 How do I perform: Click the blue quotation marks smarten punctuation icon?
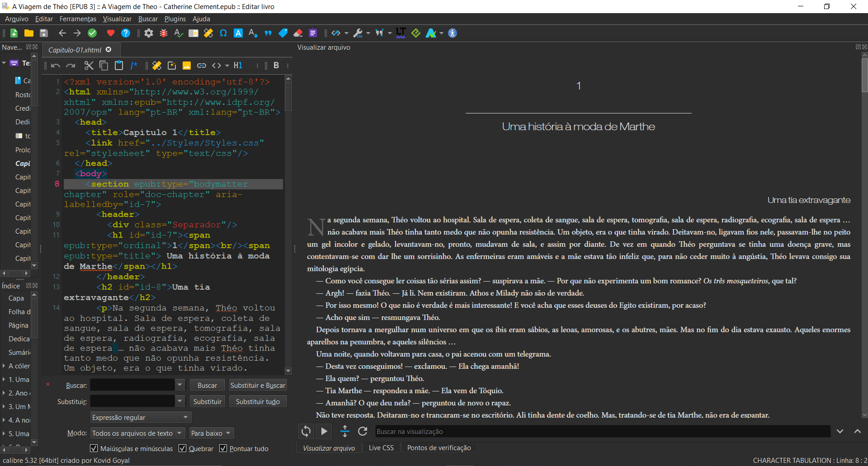click(x=268, y=33)
